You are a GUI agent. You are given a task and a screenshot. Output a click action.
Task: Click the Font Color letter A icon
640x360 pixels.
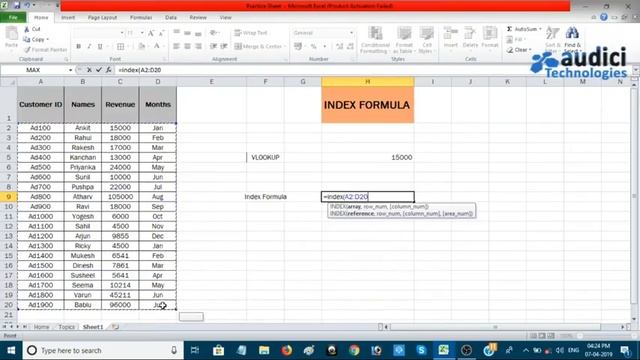[156, 47]
